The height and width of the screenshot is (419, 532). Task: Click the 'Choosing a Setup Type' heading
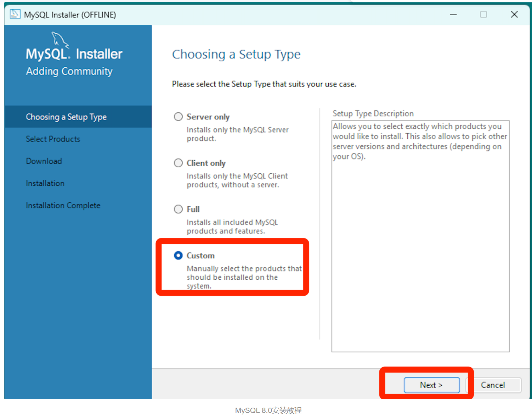[x=236, y=55]
